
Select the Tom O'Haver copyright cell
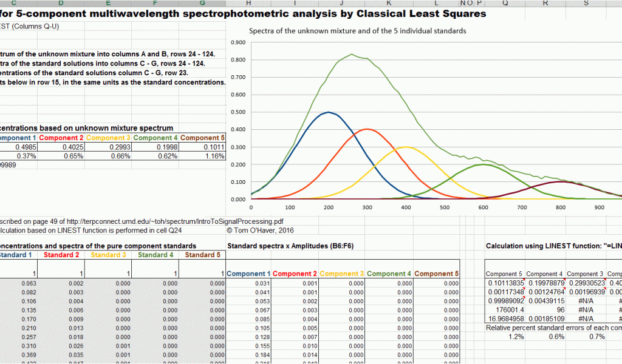(x=259, y=231)
